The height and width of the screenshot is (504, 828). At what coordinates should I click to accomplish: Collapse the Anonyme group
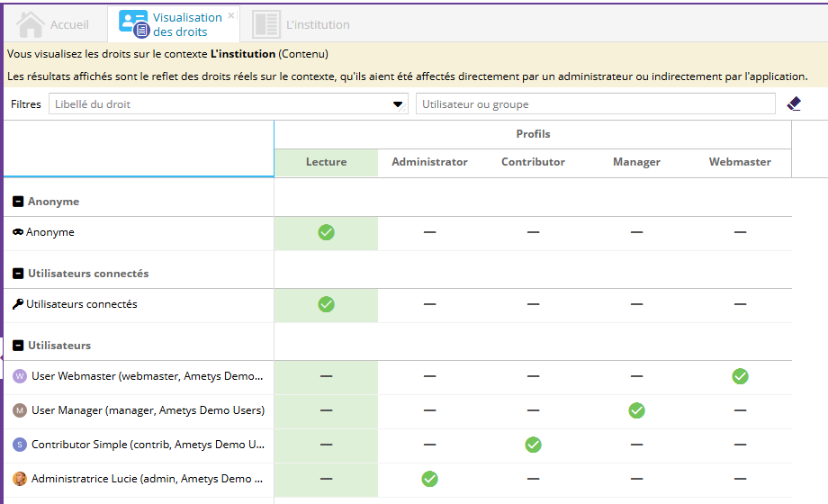[18, 202]
